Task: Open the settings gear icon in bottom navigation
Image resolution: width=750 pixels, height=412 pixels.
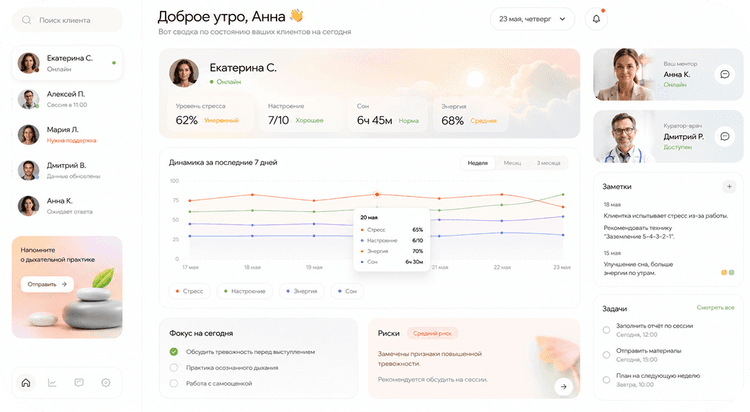Action: 106,382
